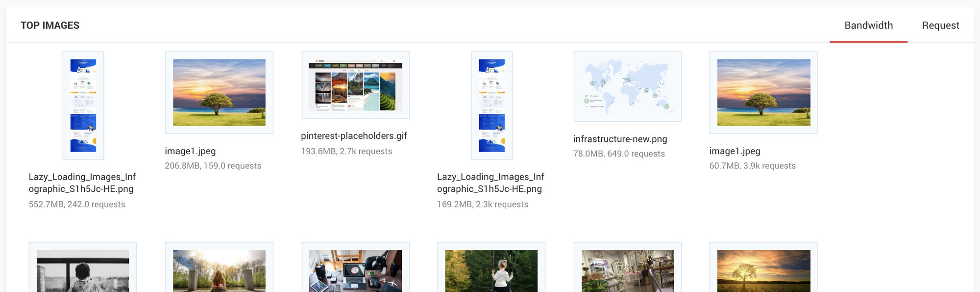Click the '169.2MB, 2.3k requests' stat
The height and width of the screenshot is (292, 980).
tap(483, 204)
